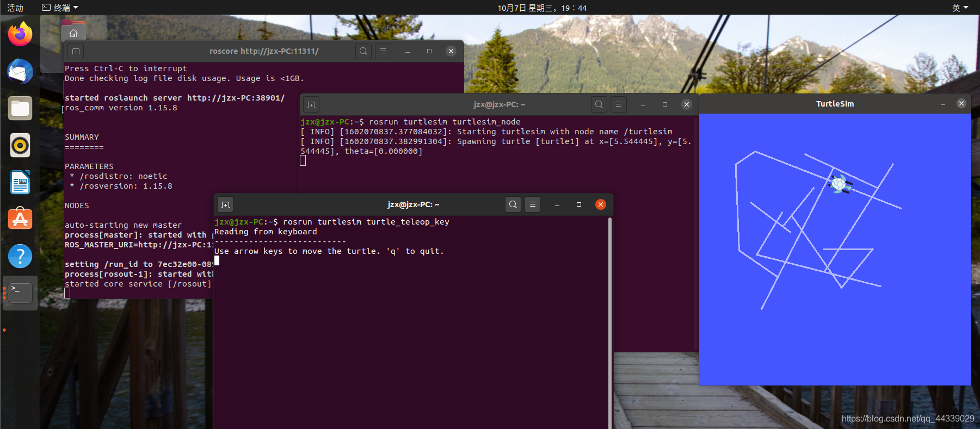Click 'Done checking log file disk usage' line
This screenshot has height=429, width=980.
[x=184, y=78]
